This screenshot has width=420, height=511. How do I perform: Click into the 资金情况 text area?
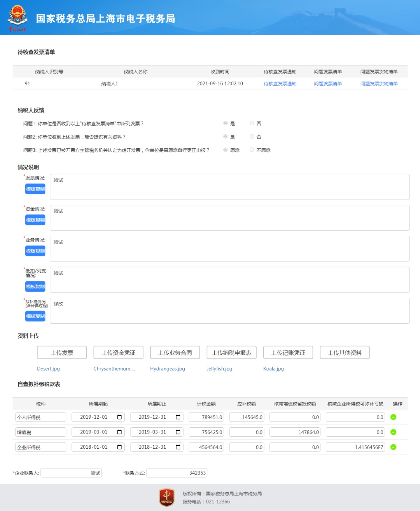[229, 218]
